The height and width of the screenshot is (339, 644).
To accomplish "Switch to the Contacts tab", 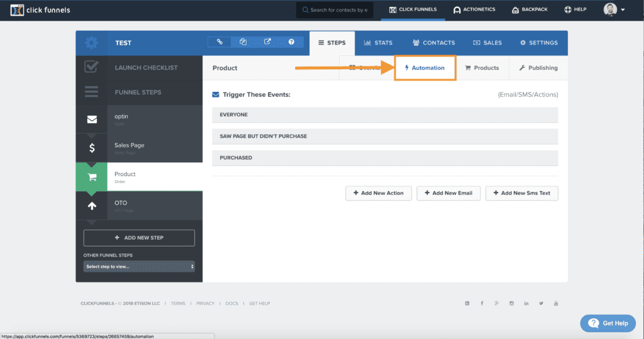I will coord(434,43).
